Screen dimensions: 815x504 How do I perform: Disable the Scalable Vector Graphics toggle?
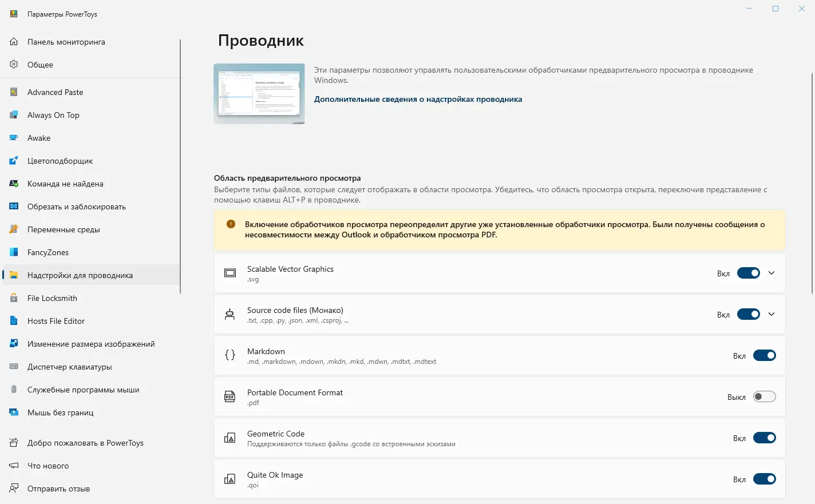[x=748, y=273]
